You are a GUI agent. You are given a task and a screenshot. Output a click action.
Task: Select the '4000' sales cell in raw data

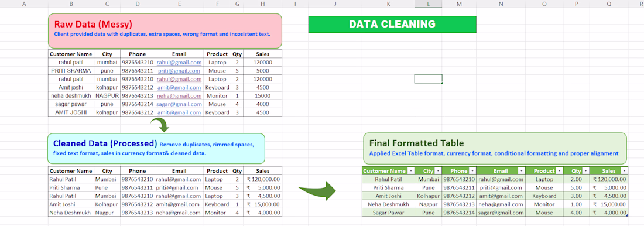click(x=262, y=104)
